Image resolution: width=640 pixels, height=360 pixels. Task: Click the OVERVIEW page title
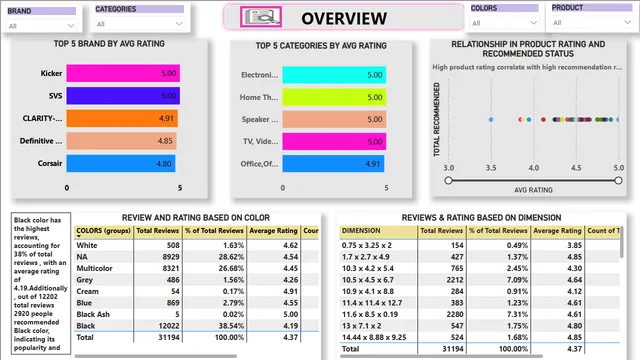pos(344,18)
